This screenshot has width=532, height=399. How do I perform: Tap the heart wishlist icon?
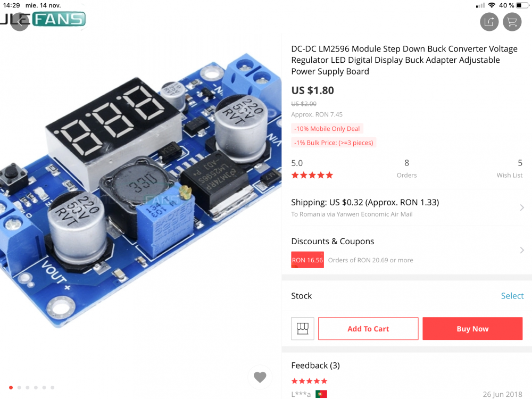click(x=260, y=377)
